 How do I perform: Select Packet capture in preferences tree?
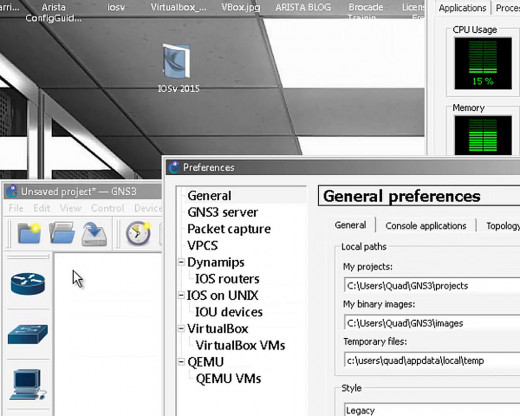[229, 229]
